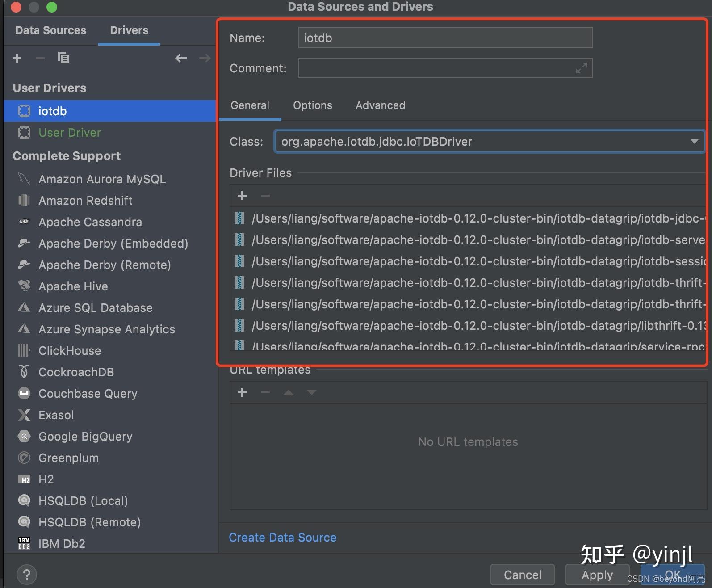
Task: Expand the Comment field editor
Action: (x=581, y=68)
